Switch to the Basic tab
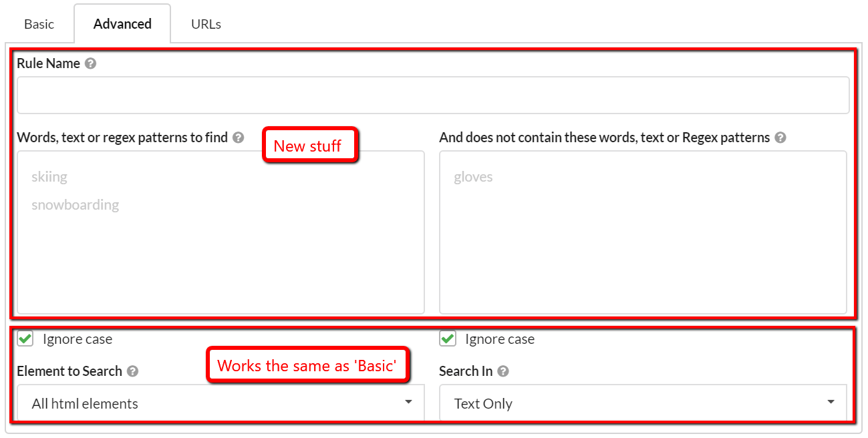Viewport: 868px width, 438px height. tap(39, 24)
